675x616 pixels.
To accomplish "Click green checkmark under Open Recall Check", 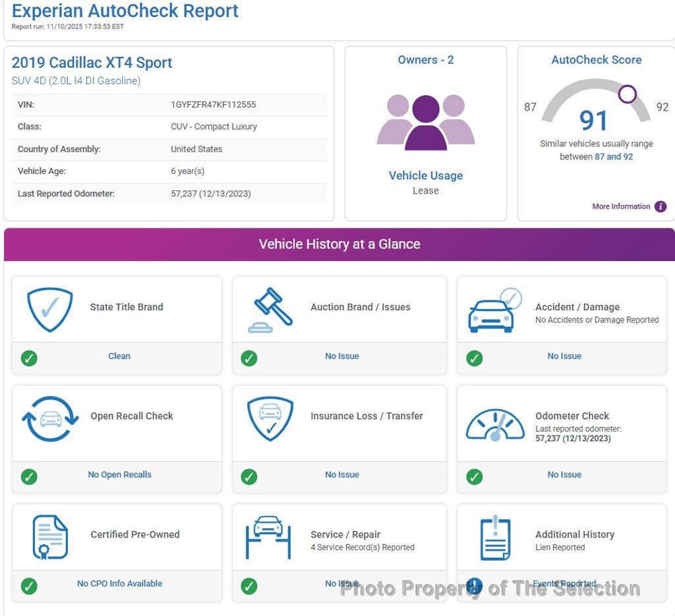I will [29, 476].
